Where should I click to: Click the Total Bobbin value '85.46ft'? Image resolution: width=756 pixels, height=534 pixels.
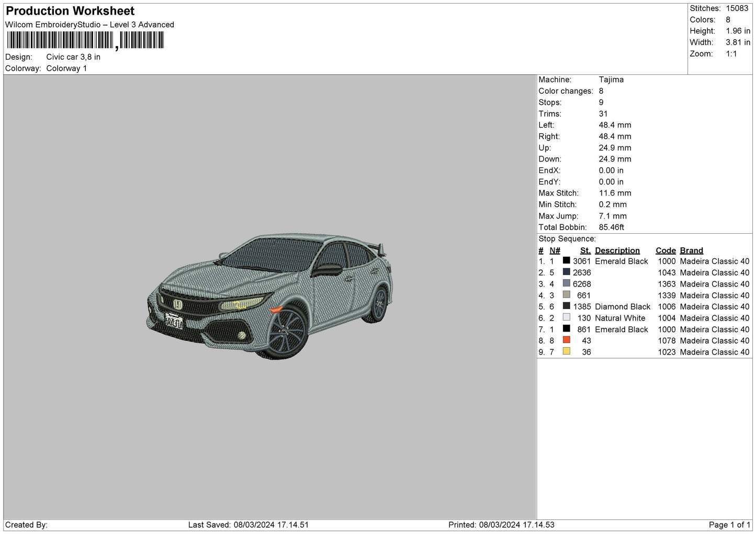point(612,228)
